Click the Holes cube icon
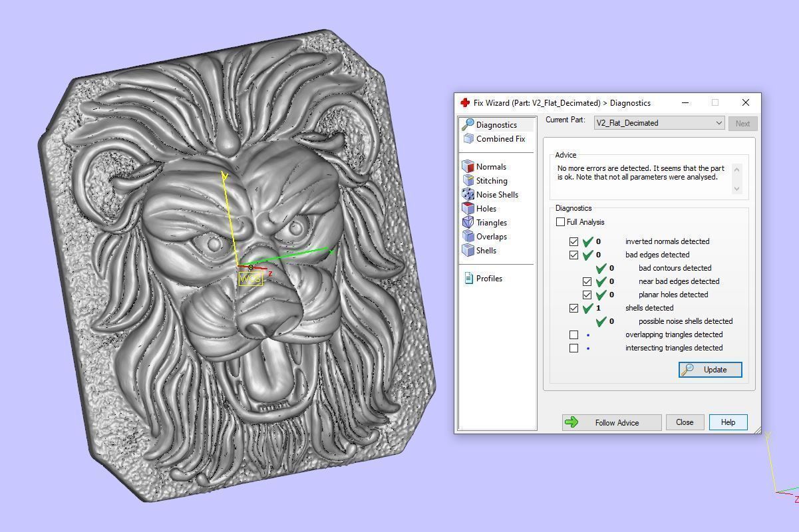 coord(468,208)
